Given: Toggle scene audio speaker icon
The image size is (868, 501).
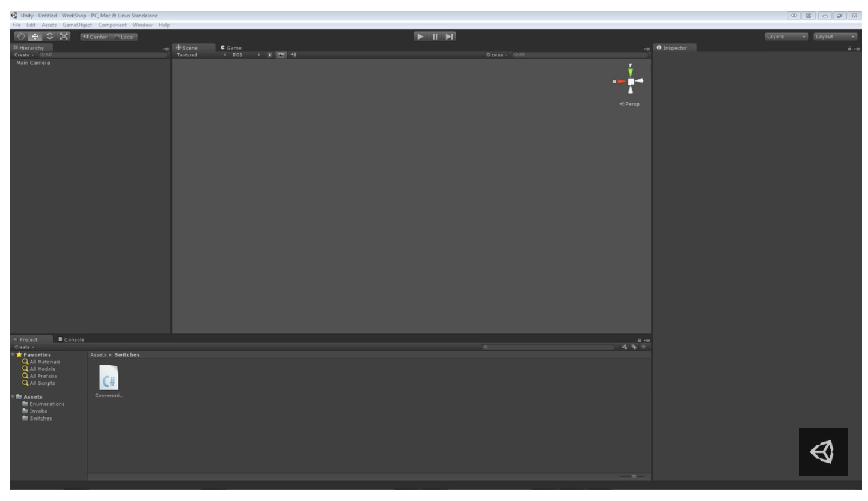Looking at the screenshot, I should click(x=293, y=55).
